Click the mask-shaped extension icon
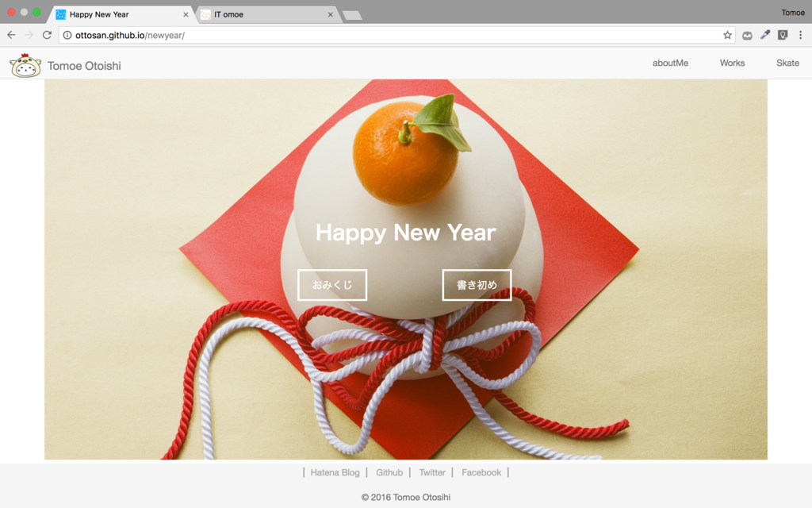812x508 pixels. 747,35
